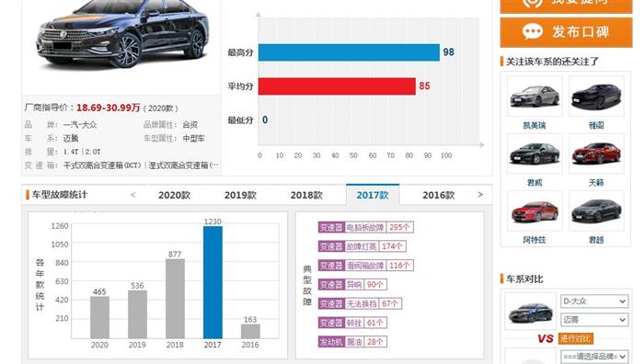Click the 无法换挡 67个 fault tag

click(x=360, y=303)
